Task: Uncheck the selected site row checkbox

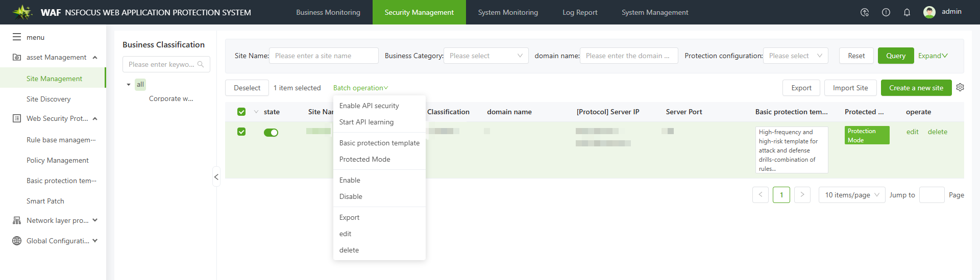Action: coord(241,132)
